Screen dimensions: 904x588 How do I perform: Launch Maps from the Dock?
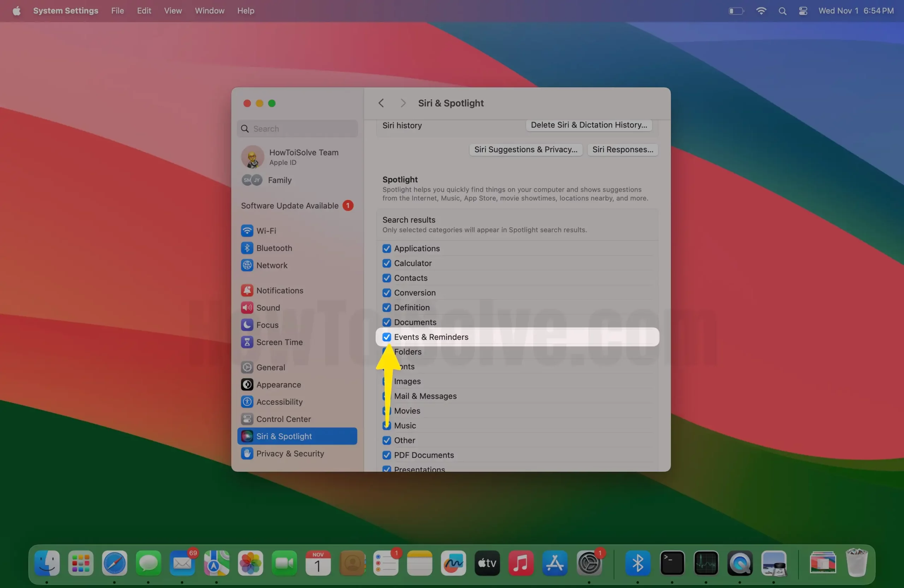[x=216, y=563]
